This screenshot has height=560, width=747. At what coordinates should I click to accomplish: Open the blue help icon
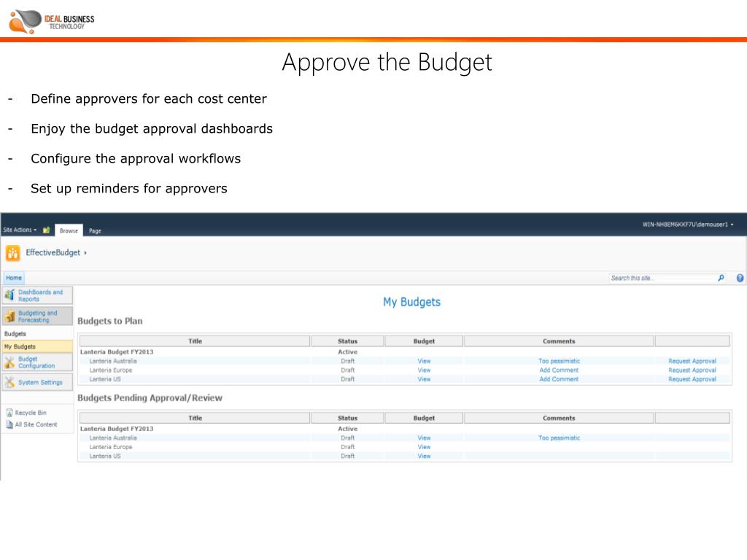pyautogui.click(x=740, y=278)
